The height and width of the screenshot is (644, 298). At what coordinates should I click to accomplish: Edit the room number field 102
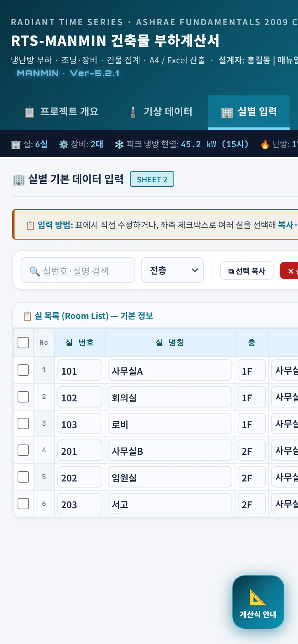point(80,397)
